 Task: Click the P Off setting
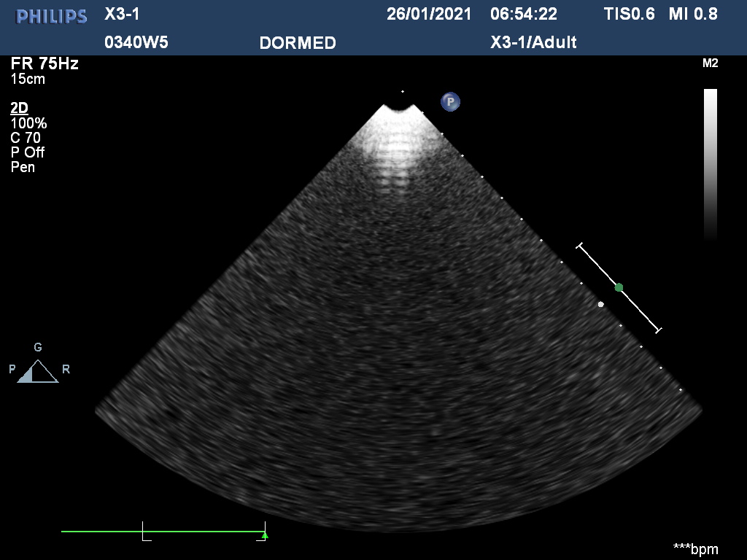(28, 152)
